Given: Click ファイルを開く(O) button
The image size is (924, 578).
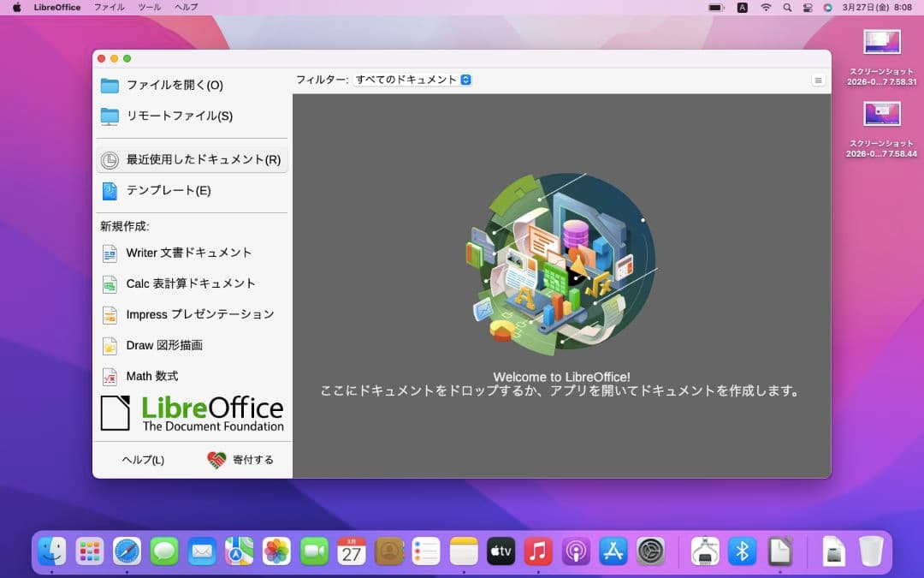Looking at the screenshot, I should (x=192, y=86).
